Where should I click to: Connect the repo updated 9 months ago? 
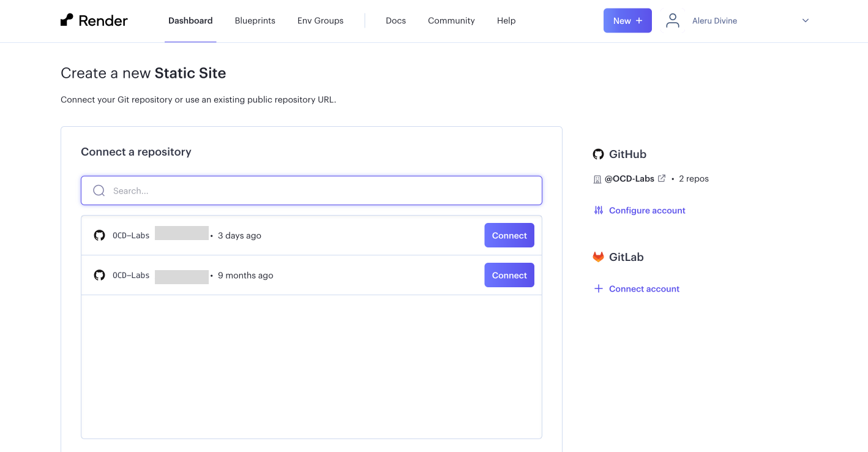pos(509,275)
